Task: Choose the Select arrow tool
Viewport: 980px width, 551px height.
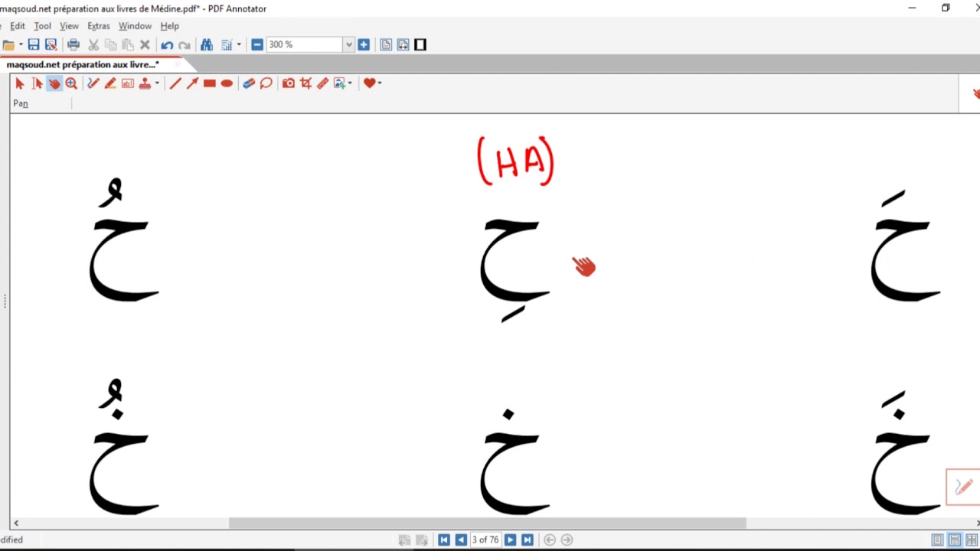Action: [x=20, y=83]
